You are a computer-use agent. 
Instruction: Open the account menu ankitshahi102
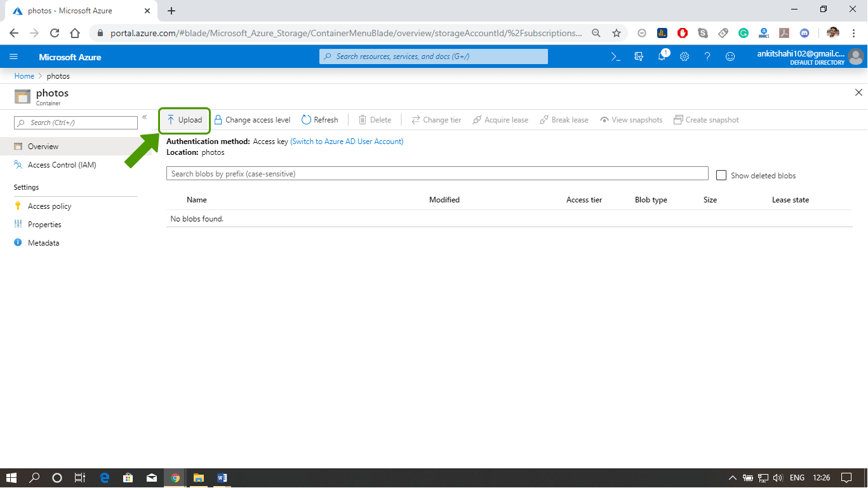pos(810,57)
